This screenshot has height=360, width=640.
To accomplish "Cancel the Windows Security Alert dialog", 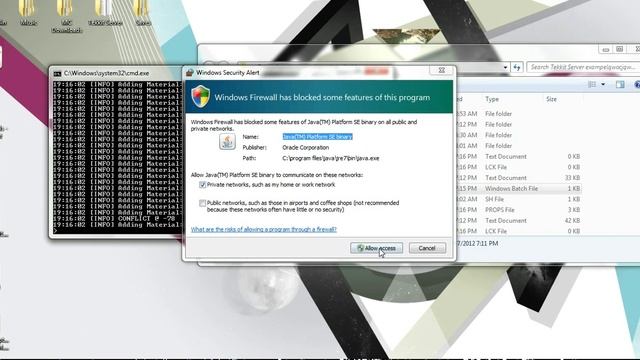I will click(x=427, y=248).
